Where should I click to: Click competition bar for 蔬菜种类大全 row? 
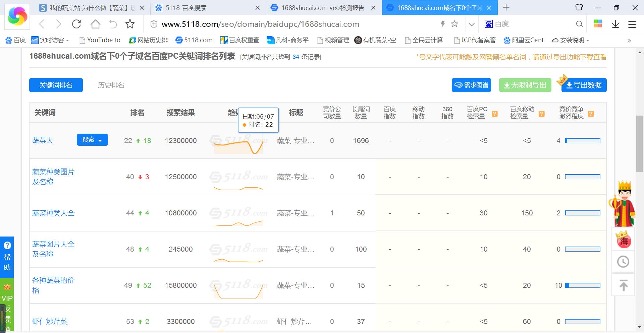[x=583, y=213]
